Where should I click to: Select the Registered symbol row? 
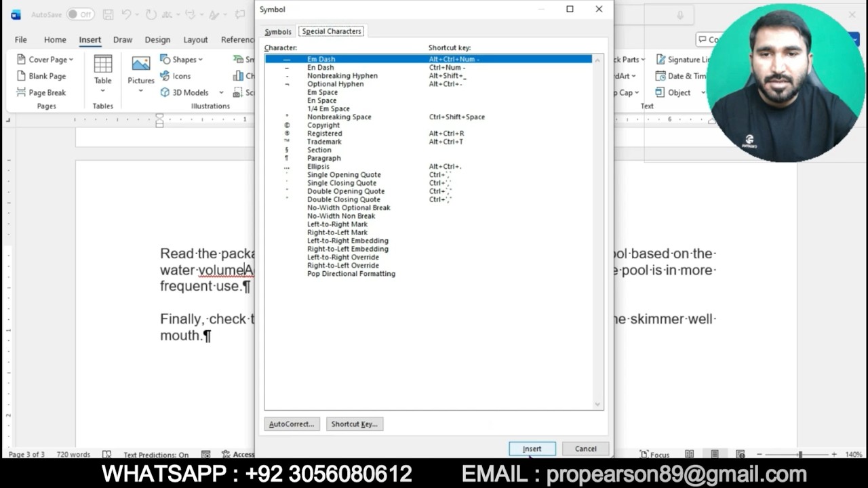click(x=429, y=134)
